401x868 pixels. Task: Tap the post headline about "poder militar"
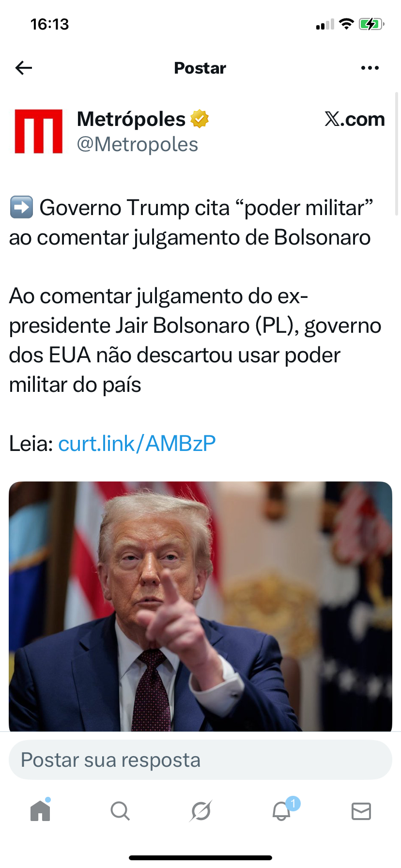(x=191, y=222)
